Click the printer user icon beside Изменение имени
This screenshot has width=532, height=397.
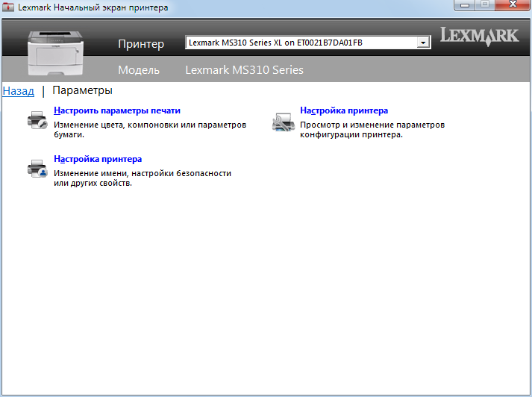(37, 169)
